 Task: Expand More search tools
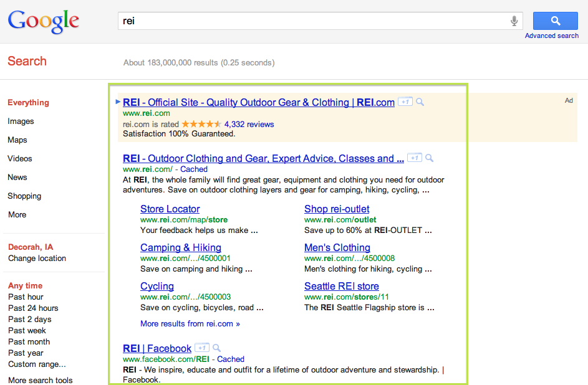[x=40, y=380]
